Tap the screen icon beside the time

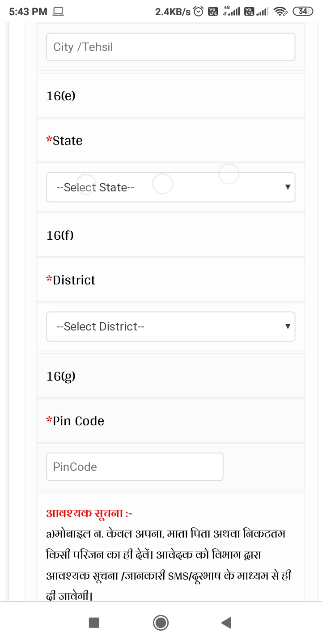point(58,12)
